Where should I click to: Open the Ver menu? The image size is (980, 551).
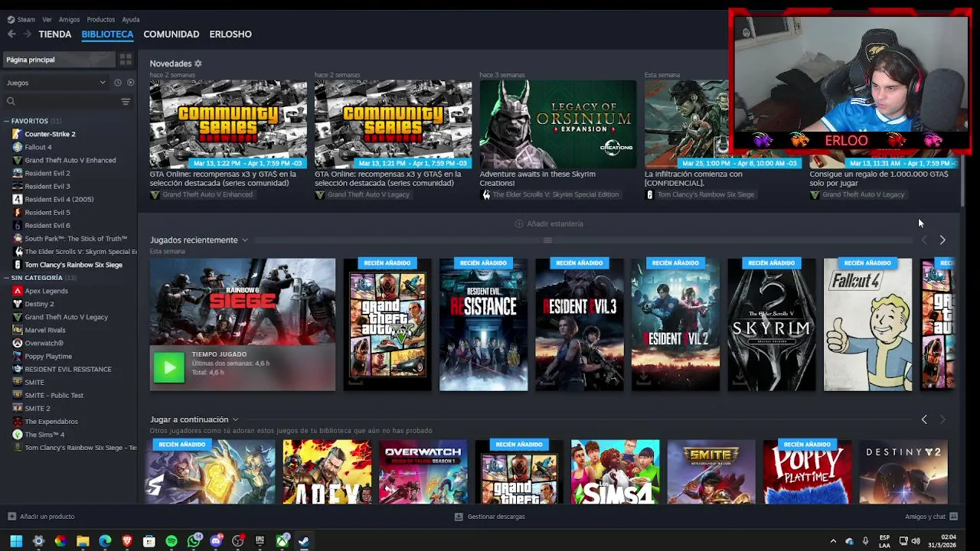point(47,19)
